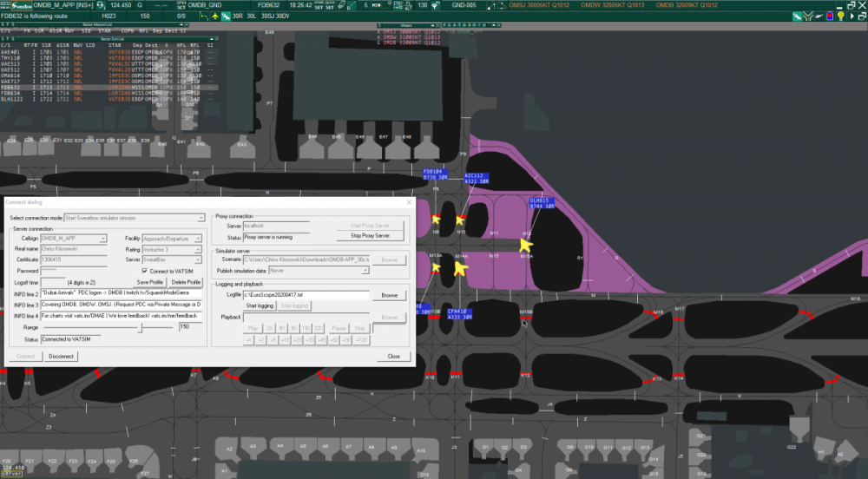Open the Select connection mode dropdown
Viewport: 868px width, 479px height.
(135, 217)
